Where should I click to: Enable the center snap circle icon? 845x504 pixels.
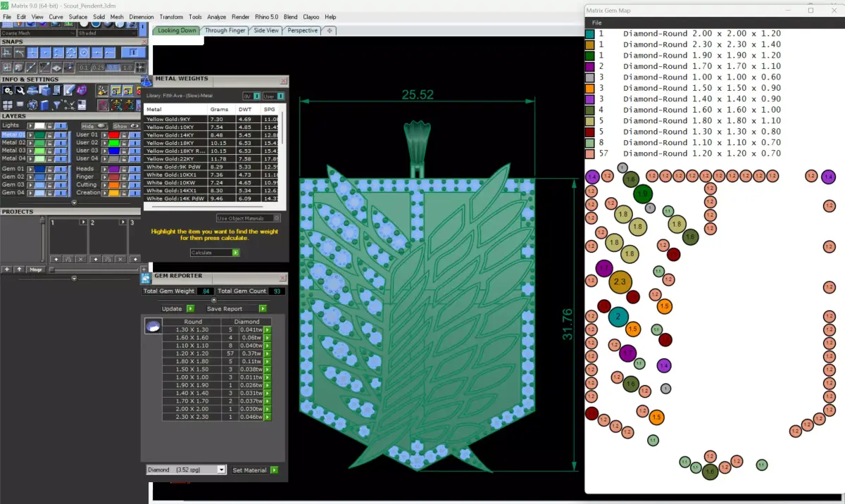(84, 52)
